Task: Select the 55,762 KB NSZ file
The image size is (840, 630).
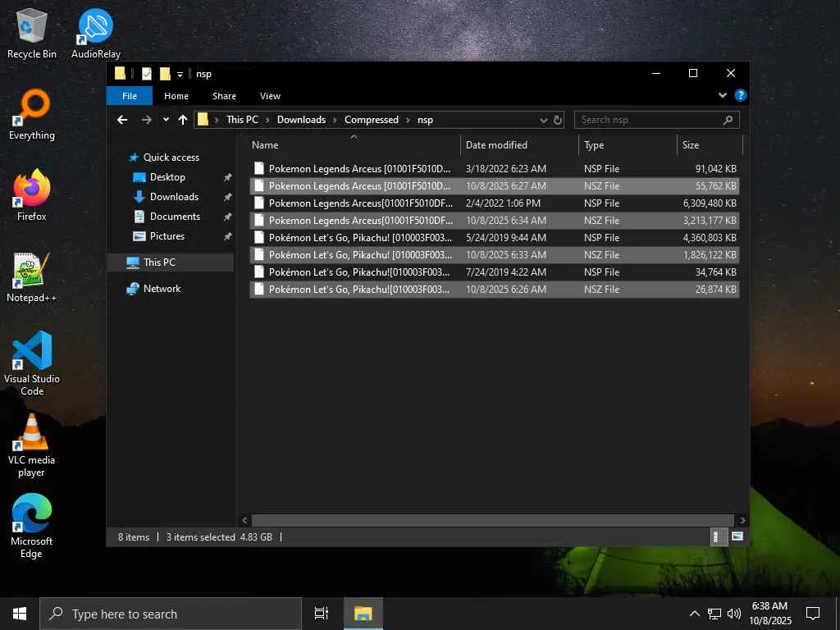Action: 495,186
